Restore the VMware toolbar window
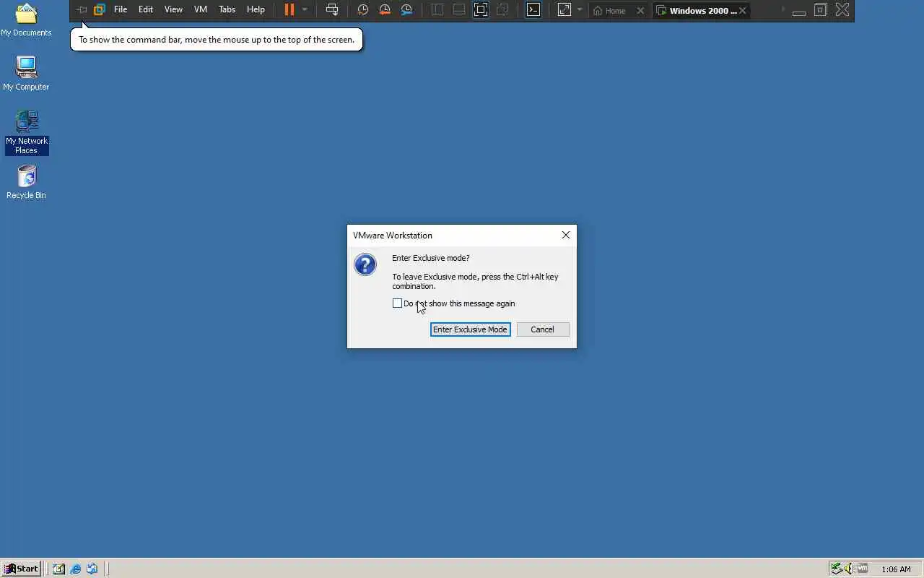This screenshot has width=924, height=578. click(821, 10)
